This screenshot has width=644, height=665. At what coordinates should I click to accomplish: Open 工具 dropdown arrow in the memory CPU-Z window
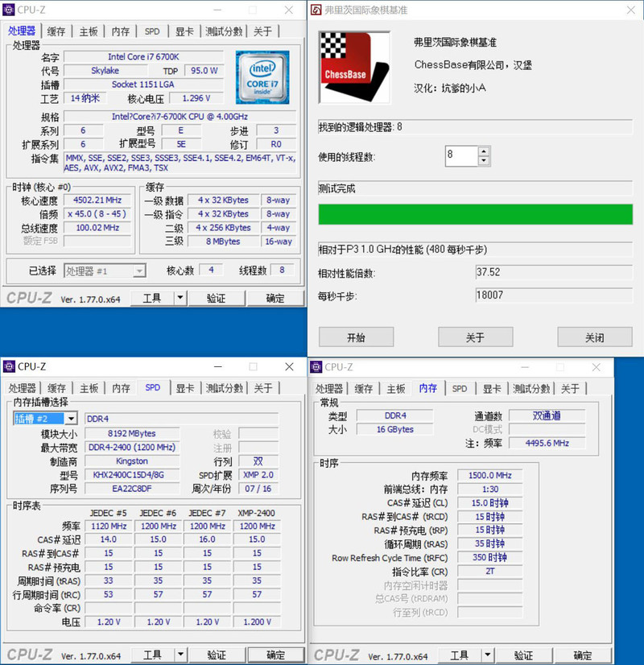tap(488, 655)
